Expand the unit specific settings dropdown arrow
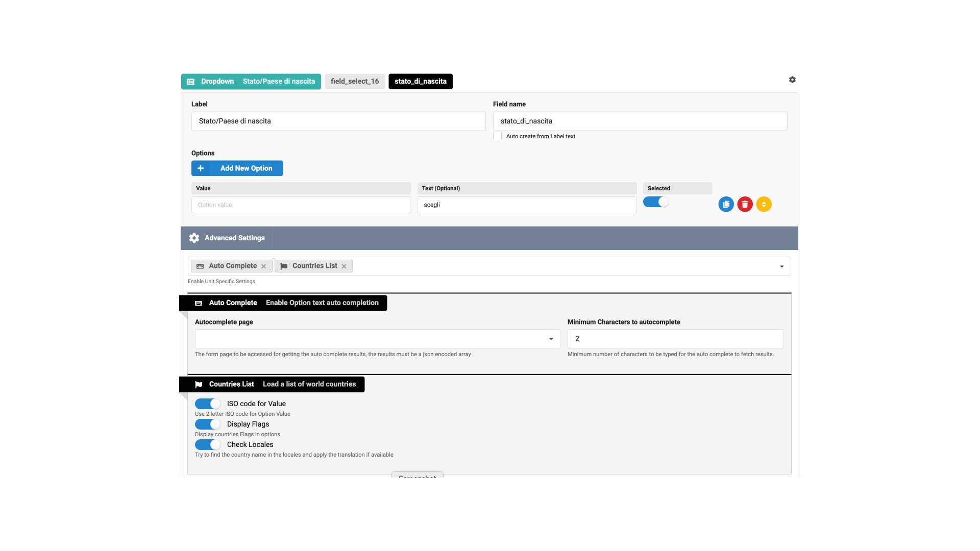 [781, 266]
